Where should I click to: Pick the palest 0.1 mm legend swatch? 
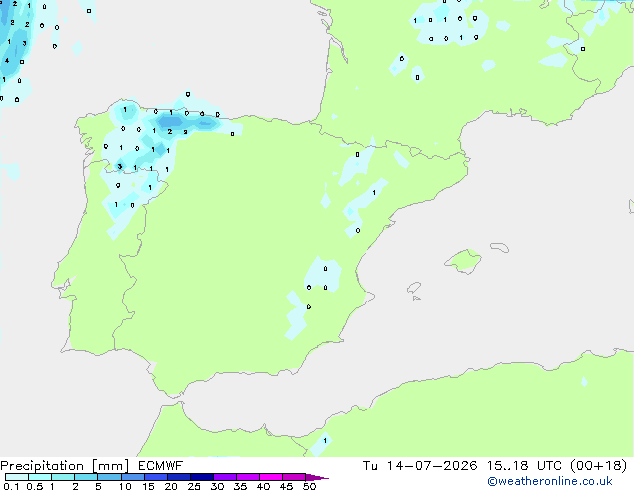[17, 477]
